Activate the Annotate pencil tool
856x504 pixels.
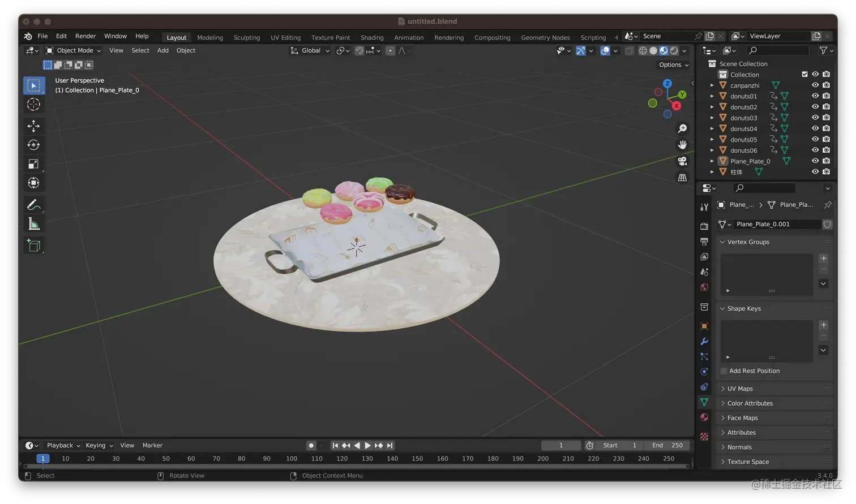[33, 205]
